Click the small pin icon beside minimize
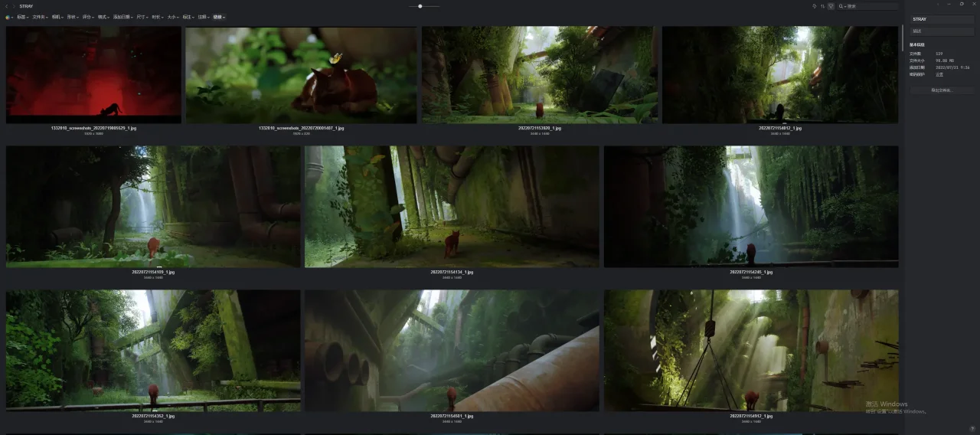Screen dimensions: 980x435 point(938,4)
